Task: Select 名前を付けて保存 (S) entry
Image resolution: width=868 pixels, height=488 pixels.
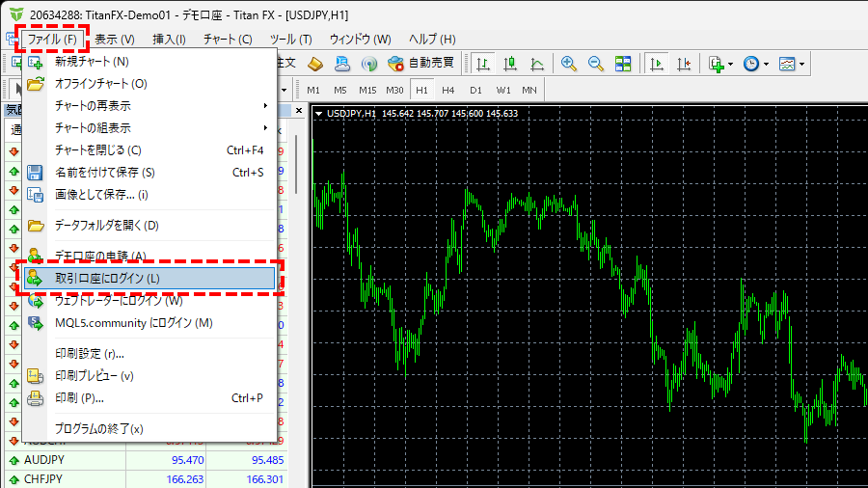Action: pos(149,172)
